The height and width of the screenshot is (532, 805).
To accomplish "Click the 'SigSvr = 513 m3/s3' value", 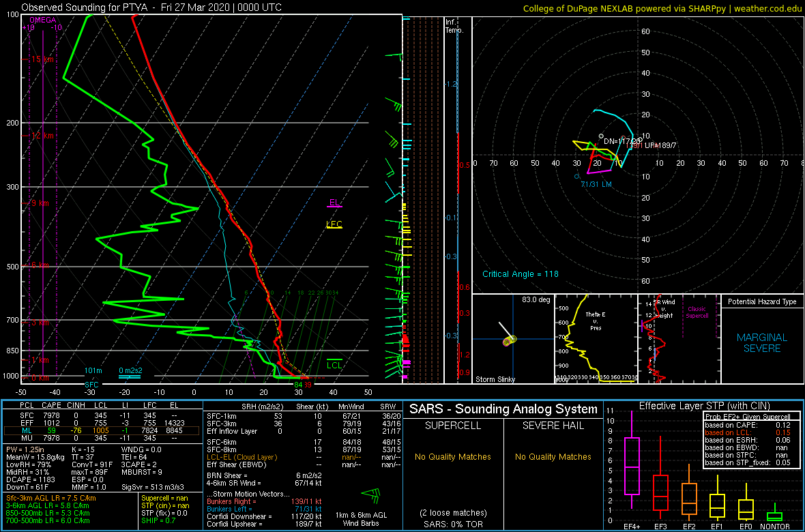I will pos(153,487).
